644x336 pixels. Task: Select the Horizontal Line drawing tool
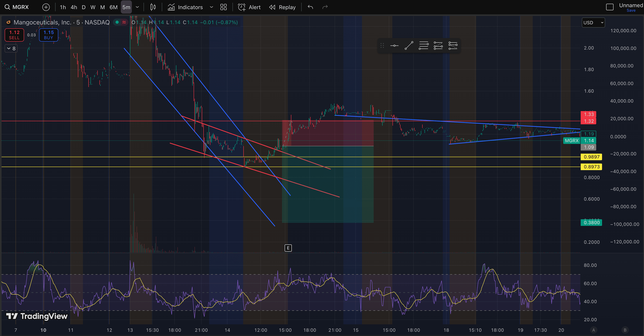(x=394, y=45)
